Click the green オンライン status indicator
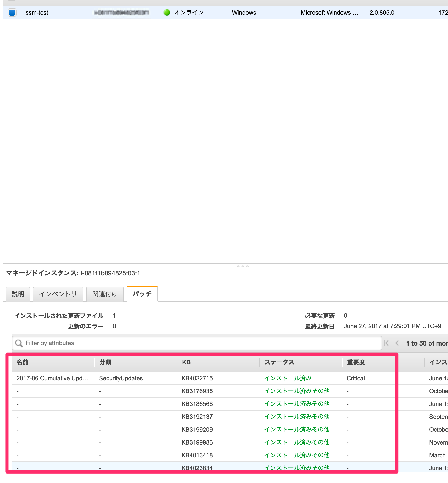Viewport: 448px width, 483px height. pos(167,12)
